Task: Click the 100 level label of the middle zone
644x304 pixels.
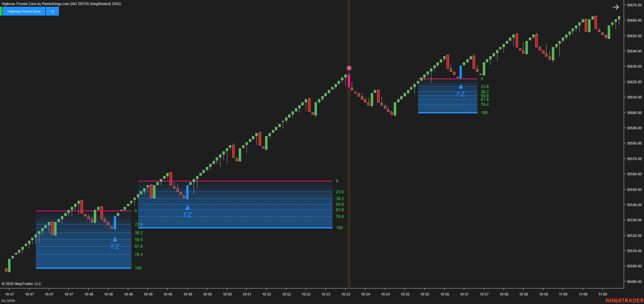Action: (x=339, y=228)
